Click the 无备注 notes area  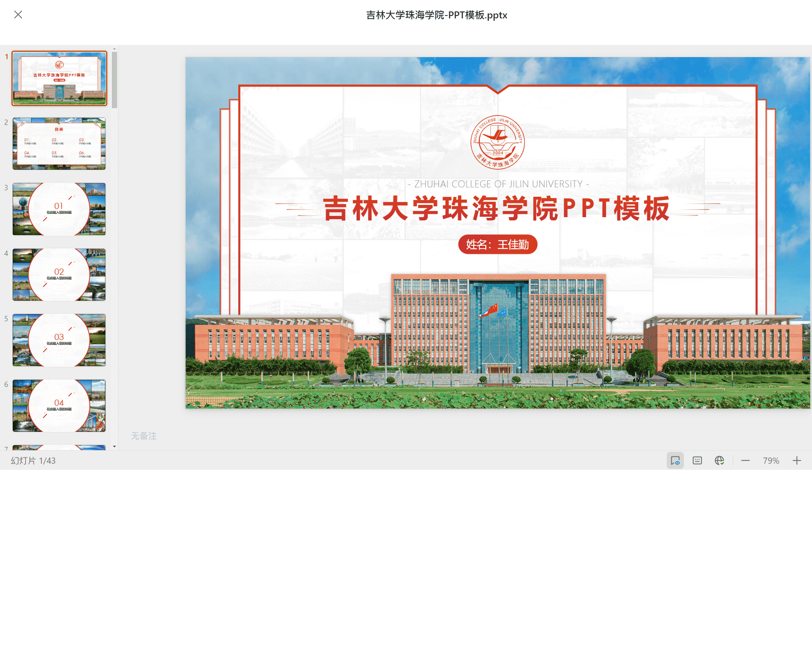click(144, 436)
